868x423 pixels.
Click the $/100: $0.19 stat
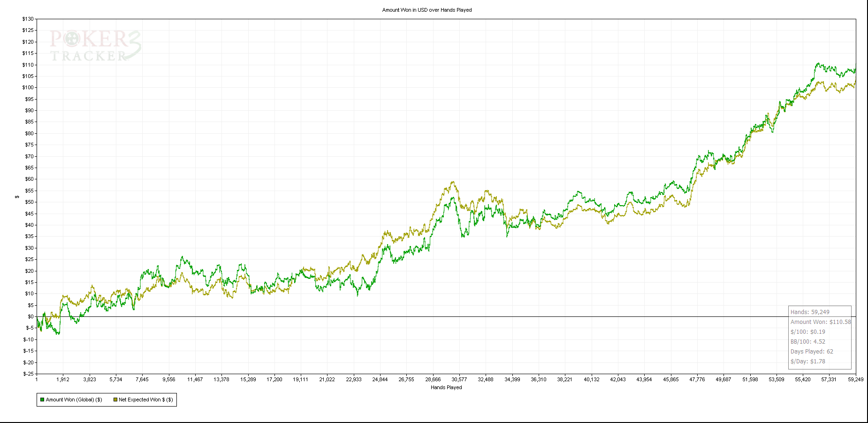click(x=807, y=331)
